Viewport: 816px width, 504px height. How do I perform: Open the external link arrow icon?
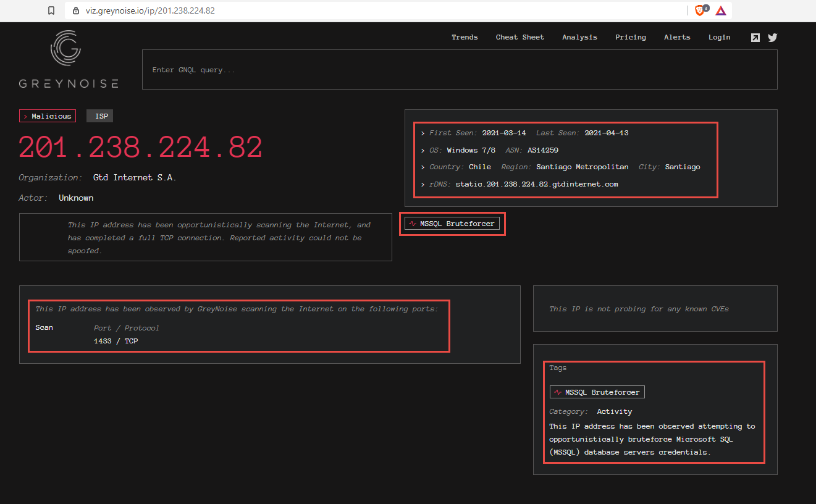coord(755,38)
